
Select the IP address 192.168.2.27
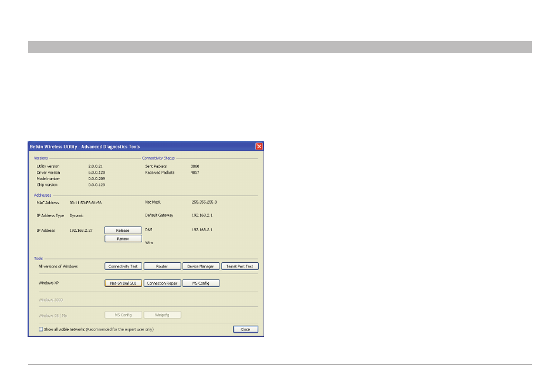[81, 231]
